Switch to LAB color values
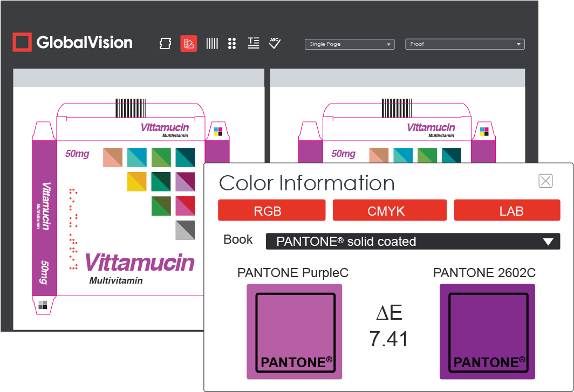 (x=507, y=210)
